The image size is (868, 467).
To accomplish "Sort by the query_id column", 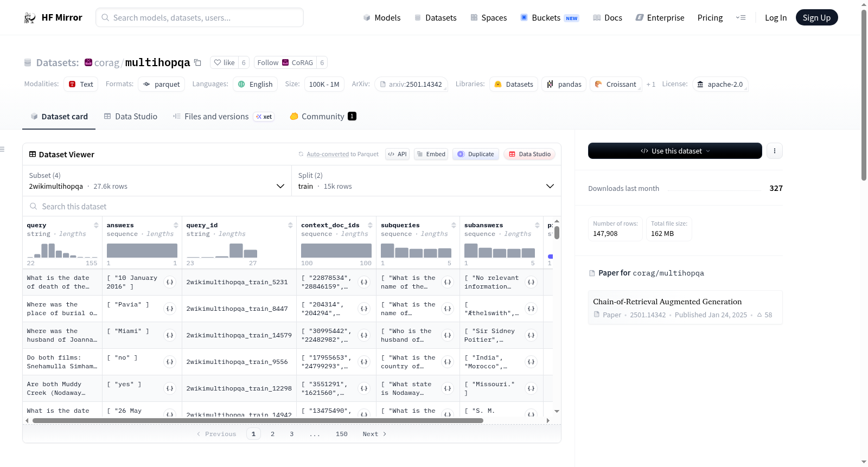I will click(x=290, y=225).
